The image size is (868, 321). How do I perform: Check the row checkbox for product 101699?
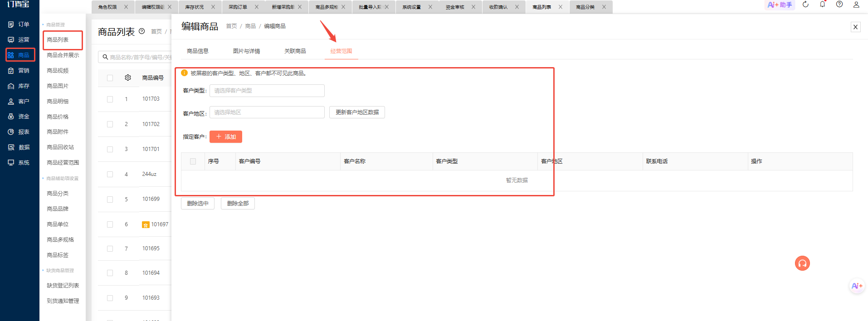[x=110, y=199]
